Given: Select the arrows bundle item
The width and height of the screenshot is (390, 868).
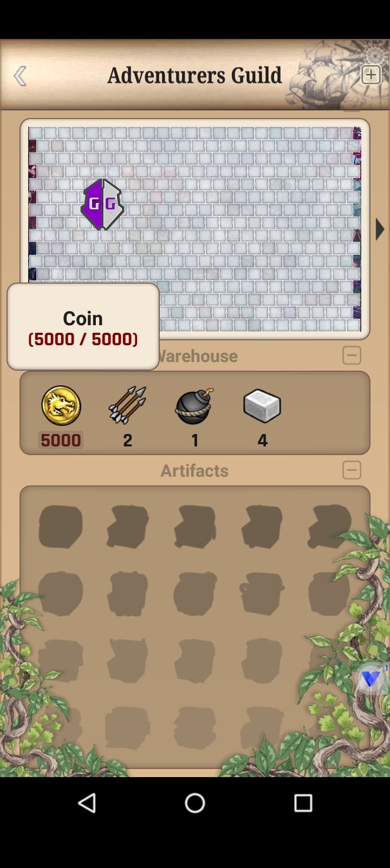Looking at the screenshot, I should (127, 405).
